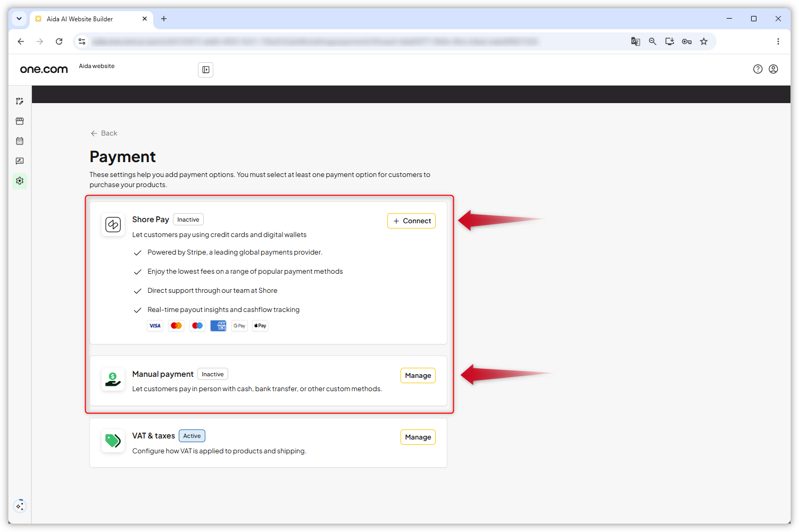Click the browser address bar URL
Image resolution: width=799 pixels, height=532 pixels.
point(315,41)
